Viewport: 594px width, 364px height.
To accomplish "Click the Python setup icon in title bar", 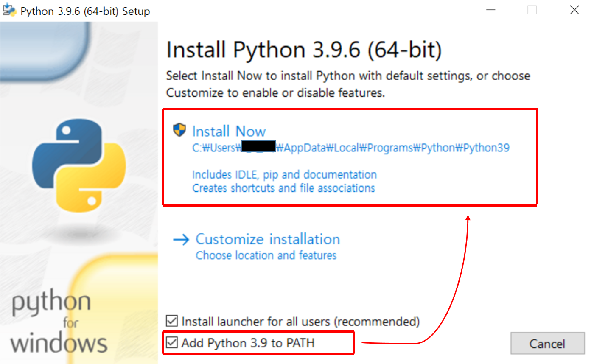I will [x=9, y=10].
